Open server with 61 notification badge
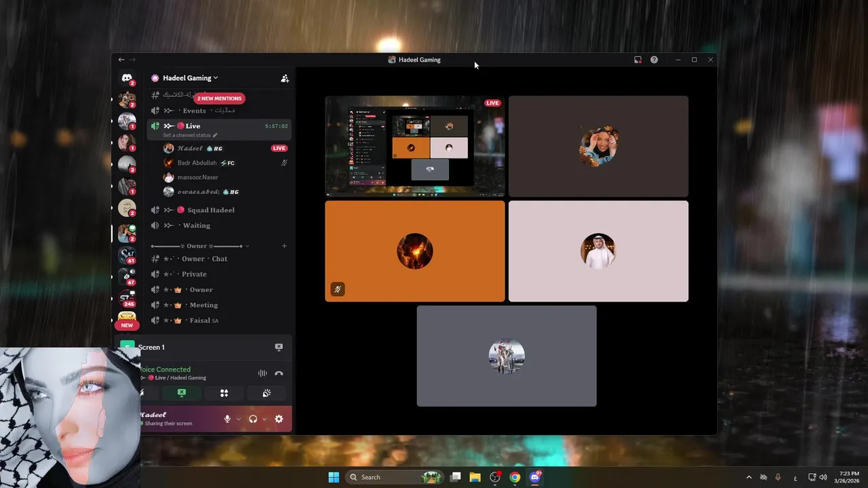The height and width of the screenshot is (488, 868). (x=127, y=255)
